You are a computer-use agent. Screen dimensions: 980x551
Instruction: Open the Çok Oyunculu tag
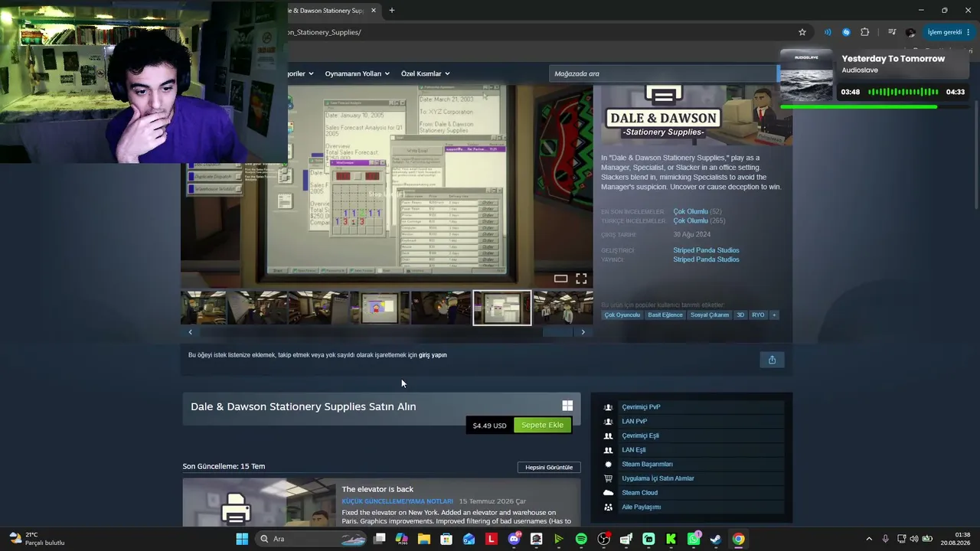pyautogui.click(x=622, y=315)
